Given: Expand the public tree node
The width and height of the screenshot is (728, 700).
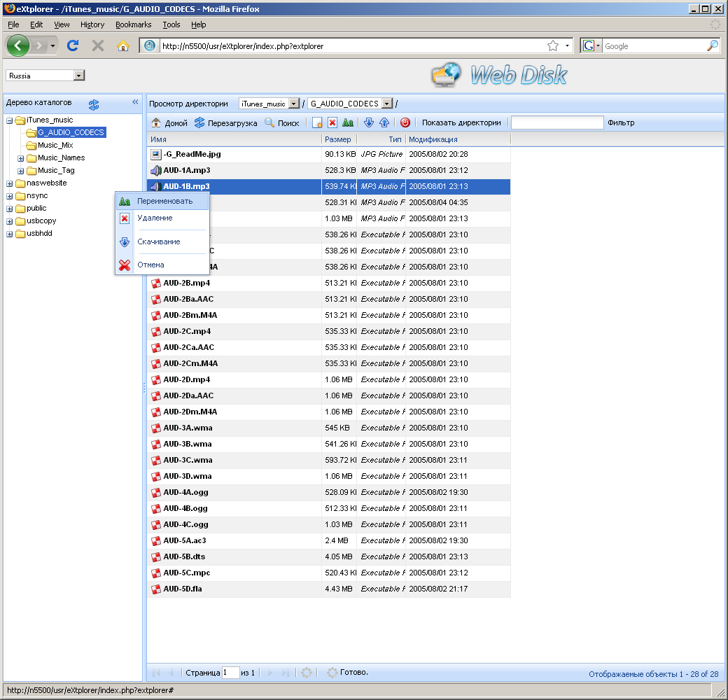Looking at the screenshot, I should 9,209.
